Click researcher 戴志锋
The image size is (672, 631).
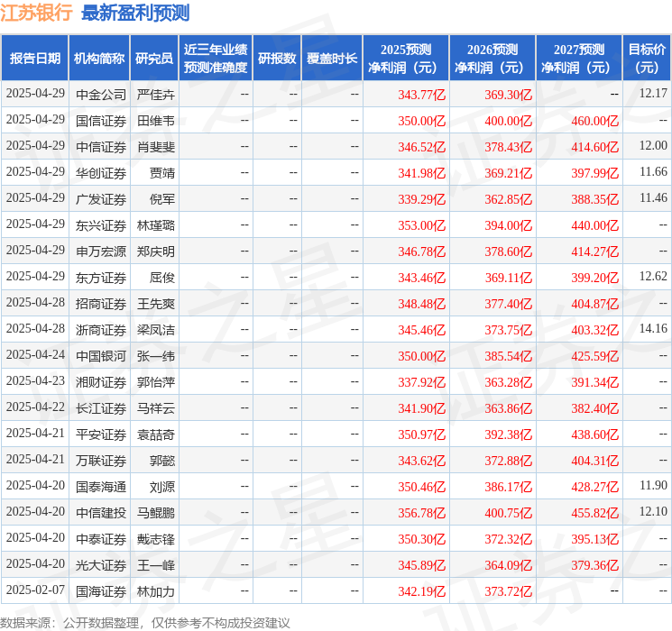point(156,539)
